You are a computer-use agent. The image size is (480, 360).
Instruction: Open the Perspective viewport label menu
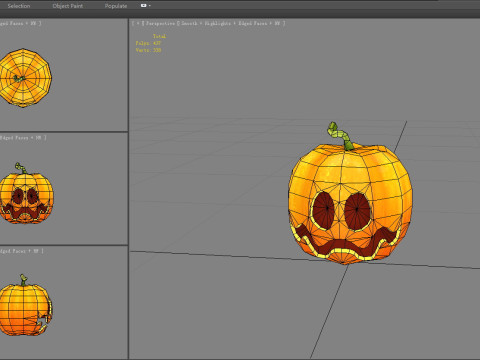[x=160, y=23]
